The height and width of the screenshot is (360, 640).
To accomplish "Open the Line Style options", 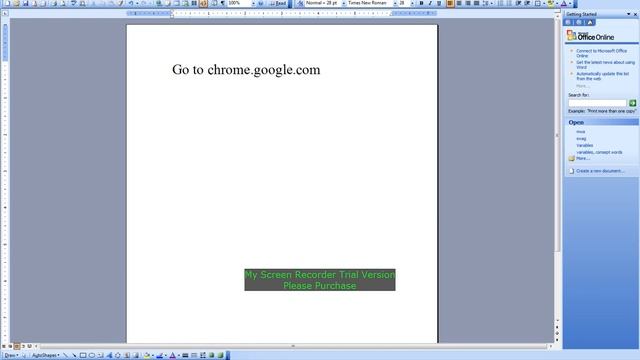I will 185,356.
